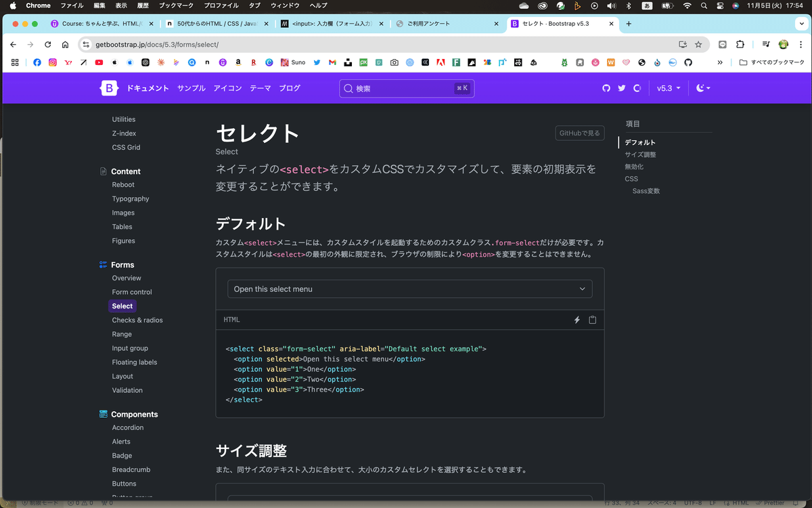Open Bootstrap's GitHub repository icon in navbar
This screenshot has width=812, height=508.
606,88
